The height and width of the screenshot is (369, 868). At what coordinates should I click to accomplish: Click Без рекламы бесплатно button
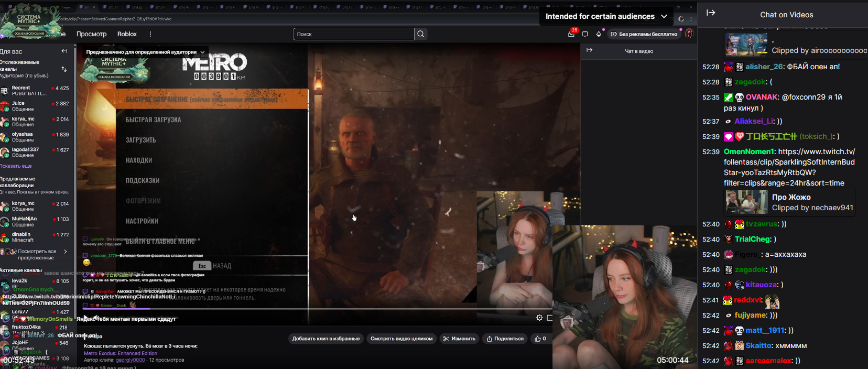(x=644, y=34)
